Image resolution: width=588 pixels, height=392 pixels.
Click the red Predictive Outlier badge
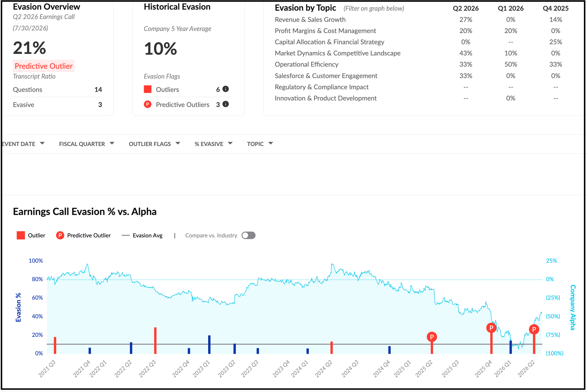click(44, 66)
